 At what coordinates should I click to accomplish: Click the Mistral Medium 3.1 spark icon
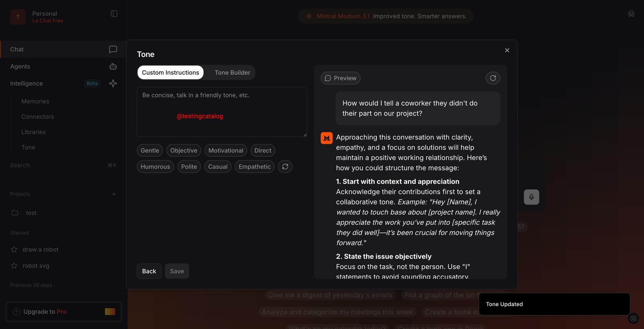(309, 16)
